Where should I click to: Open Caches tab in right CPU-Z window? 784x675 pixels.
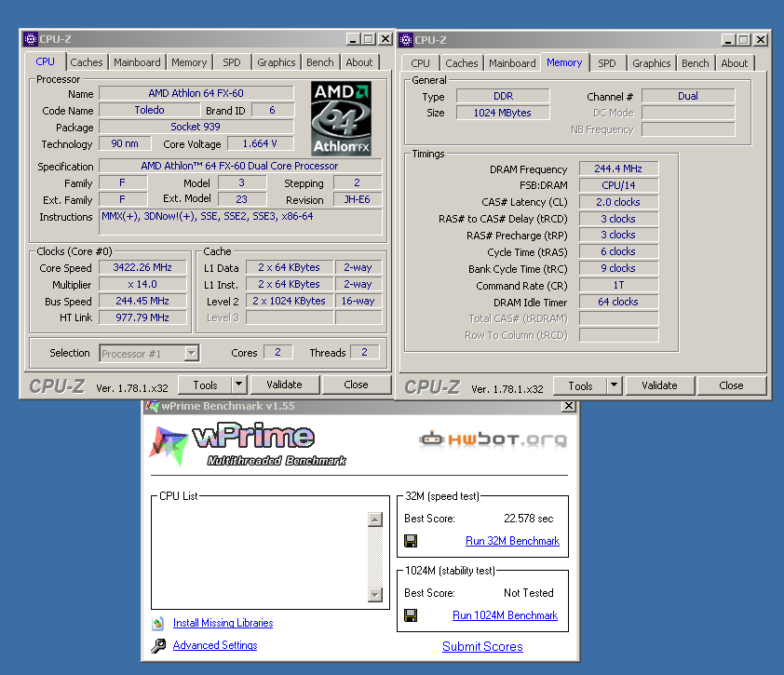coord(462,63)
